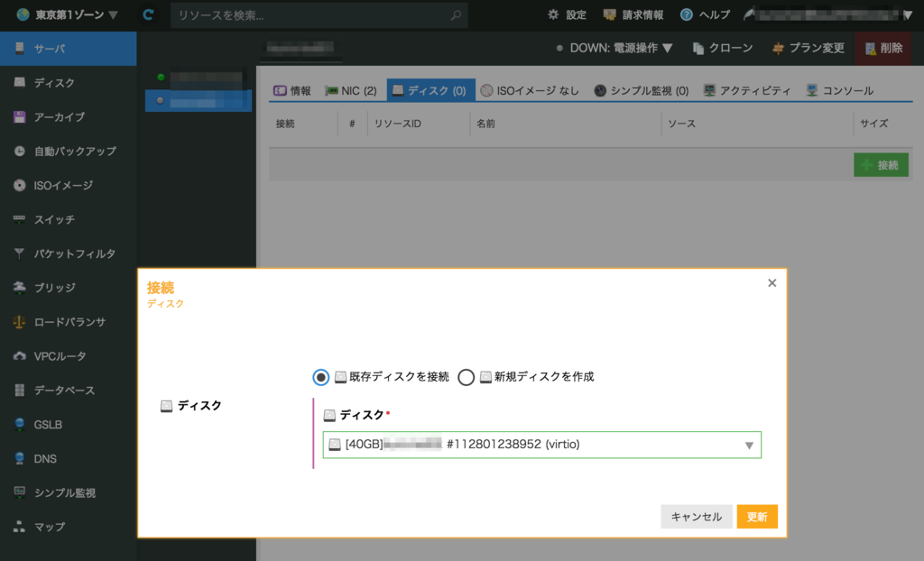
Task: Click the 名前 column header
Action: (485, 124)
